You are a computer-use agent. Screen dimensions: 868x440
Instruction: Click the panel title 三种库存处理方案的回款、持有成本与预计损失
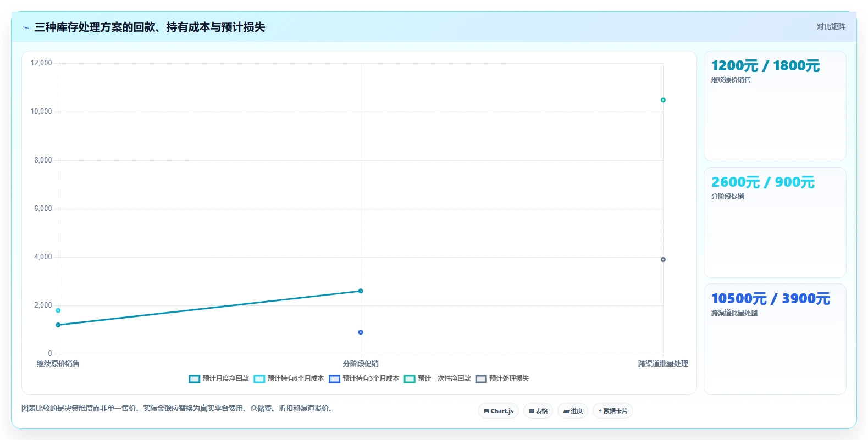coord(150,27)
